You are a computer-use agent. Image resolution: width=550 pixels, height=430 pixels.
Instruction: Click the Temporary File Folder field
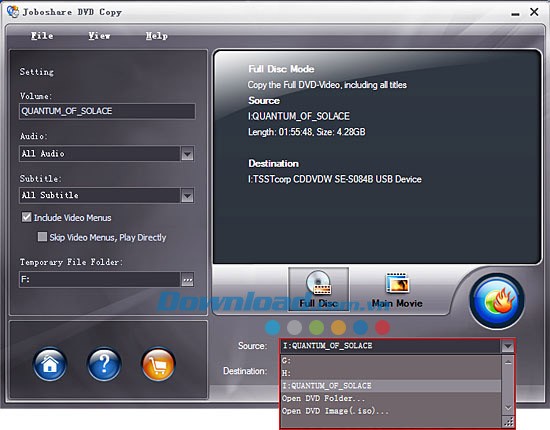(x=100, y=280)
